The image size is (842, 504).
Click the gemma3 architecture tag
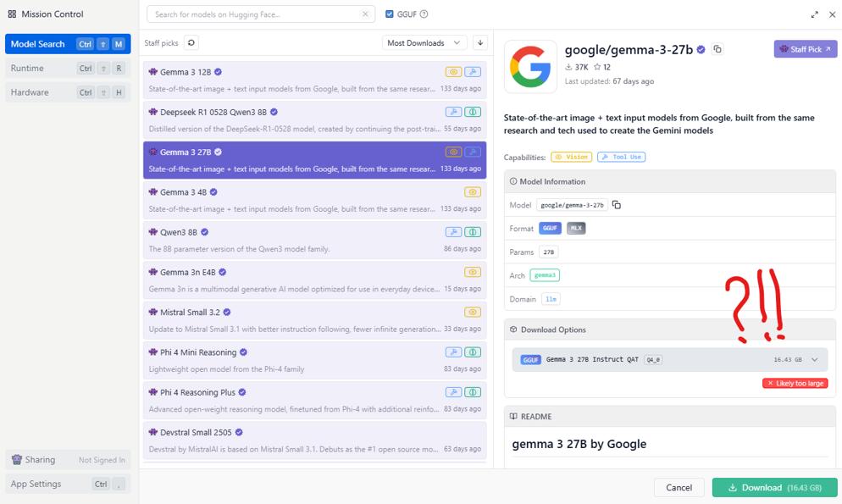545,275
